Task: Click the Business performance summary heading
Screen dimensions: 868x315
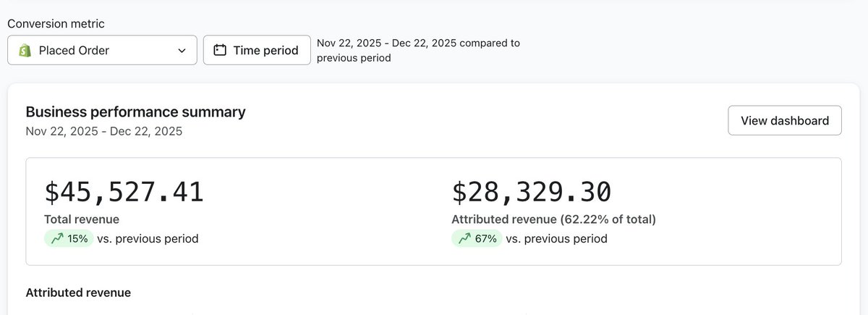Action: coord(136,112)
